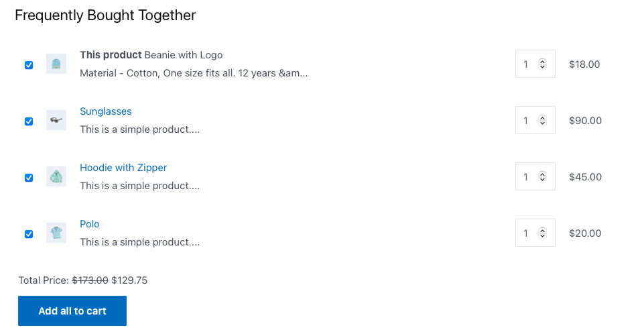Image resolution: width=644 pixels, height=334 pixels.
Task: Open the Sunglasses product link
Action: click(106, 111)
